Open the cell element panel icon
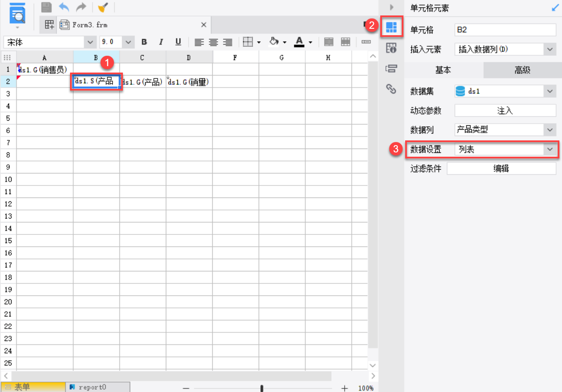The image size is (562, 392). click(x=391, y=27)
